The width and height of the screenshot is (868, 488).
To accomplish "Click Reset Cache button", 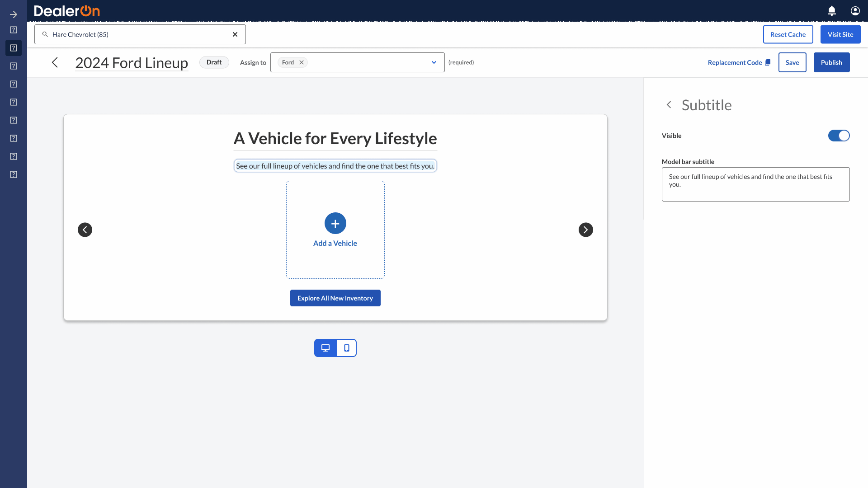I will pyautogui.click(x=788, y=34).
